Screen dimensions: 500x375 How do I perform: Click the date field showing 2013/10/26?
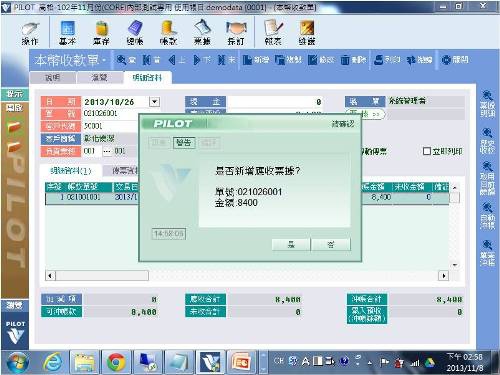tap(115, 102)
